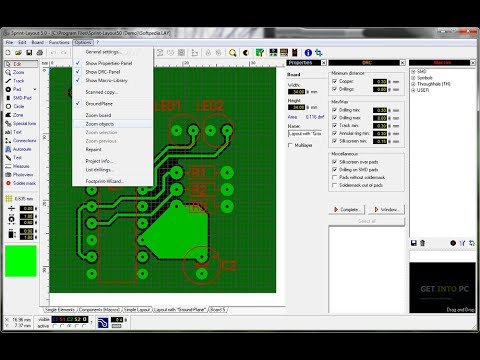
Task: Click the Window DRC button
Action: pos(387,210)
